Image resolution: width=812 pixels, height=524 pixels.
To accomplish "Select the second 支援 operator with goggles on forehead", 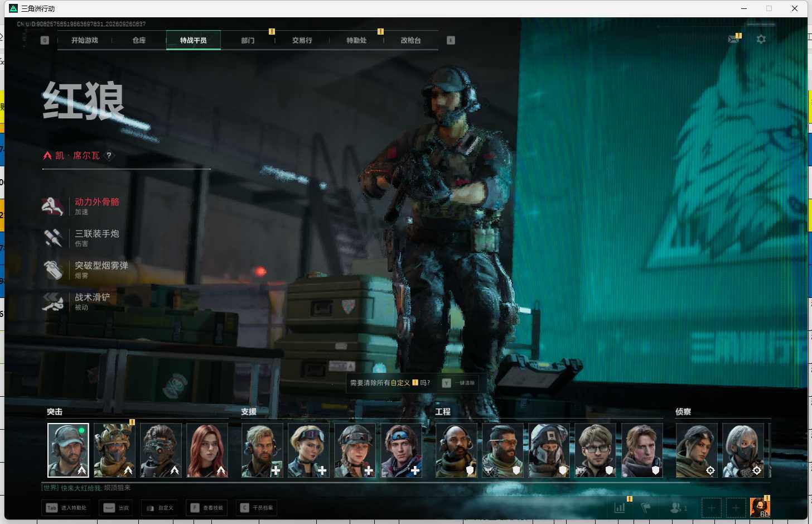I will [308, 450].
